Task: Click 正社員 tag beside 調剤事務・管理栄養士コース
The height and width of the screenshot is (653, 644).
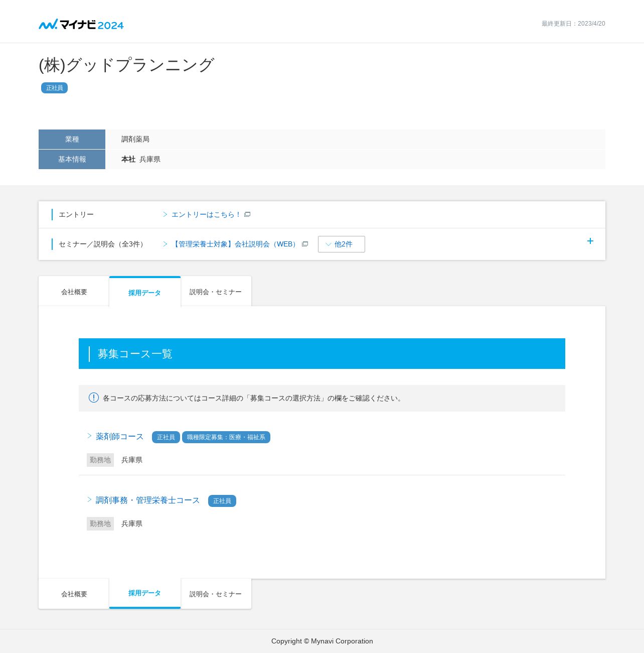Action: (222, 501)
